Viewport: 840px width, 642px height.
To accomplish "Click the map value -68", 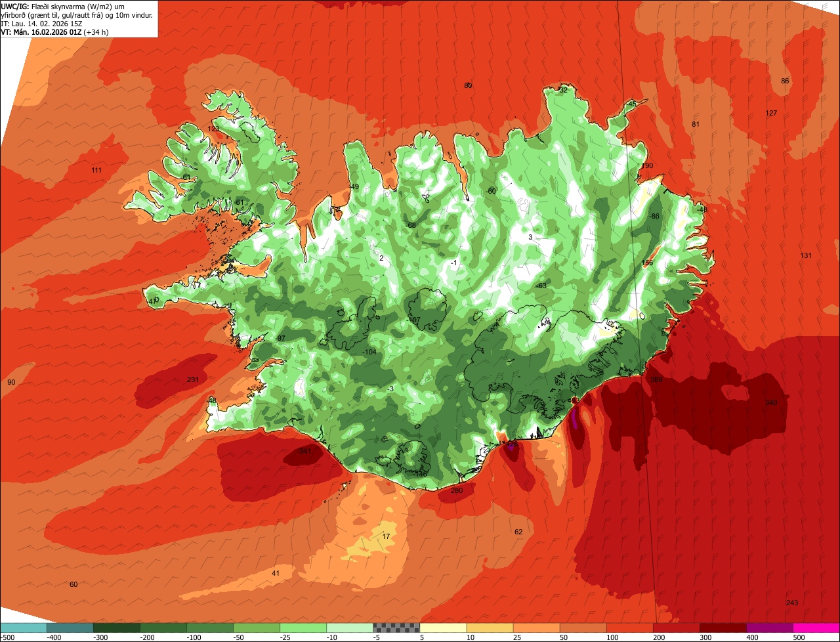I will click(411, 225).
